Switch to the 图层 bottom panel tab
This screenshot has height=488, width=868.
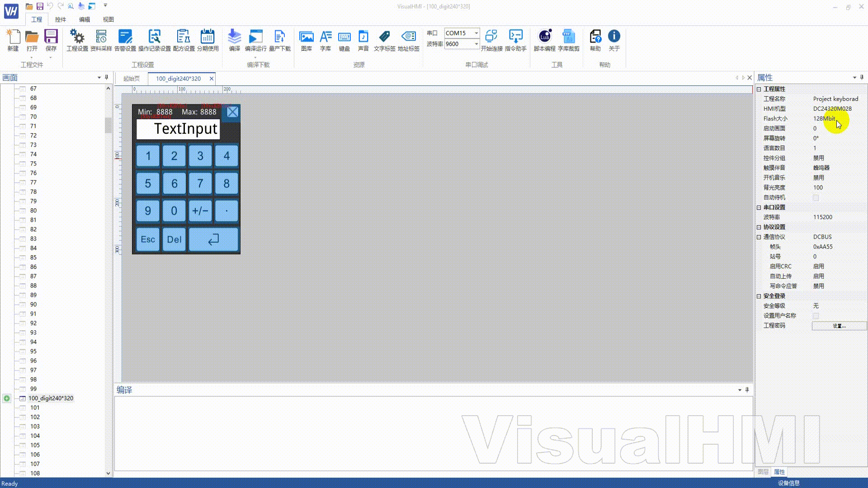[763, 472]
